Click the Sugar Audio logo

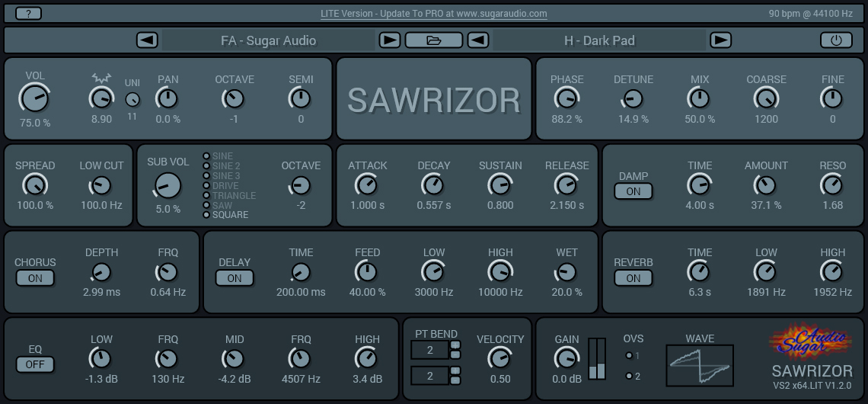click(x=812, y=340)
